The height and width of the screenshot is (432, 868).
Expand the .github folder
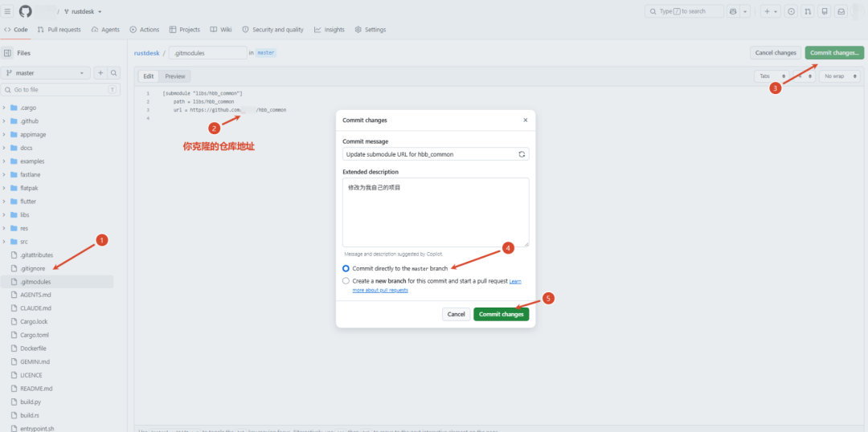pos(5,121)
